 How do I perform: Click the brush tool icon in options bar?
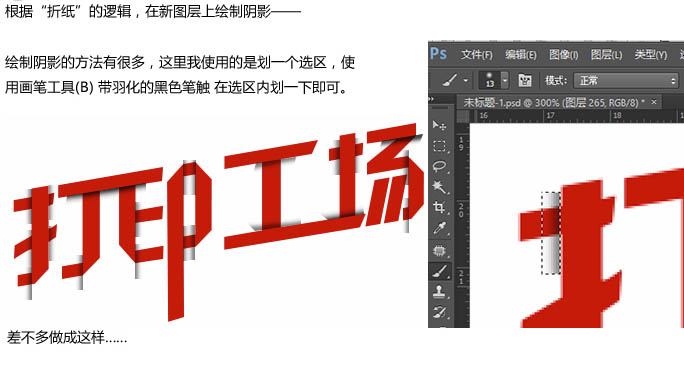pyautogui.click(x=450, y=80)
